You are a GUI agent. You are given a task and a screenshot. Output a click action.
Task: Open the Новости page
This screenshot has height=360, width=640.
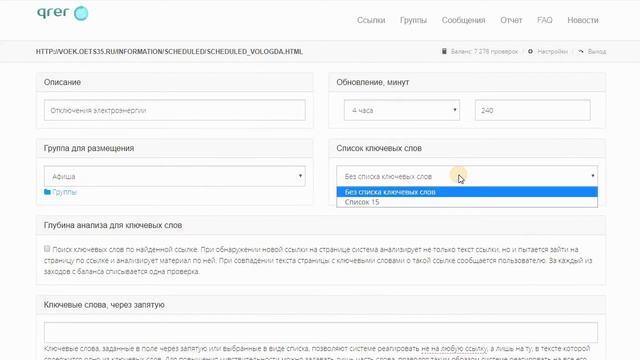click(x=582, y=20)
